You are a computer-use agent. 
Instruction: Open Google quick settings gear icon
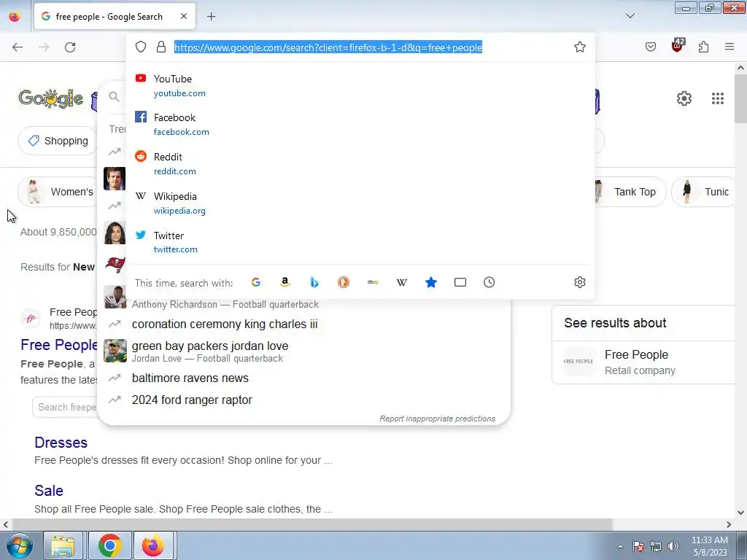pyautogui.click(x=684, y=98)
